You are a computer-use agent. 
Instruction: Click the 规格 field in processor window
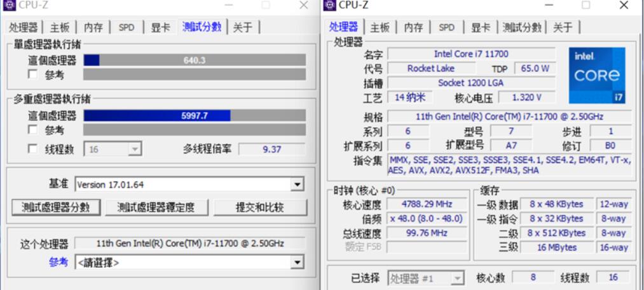(510, 116)
